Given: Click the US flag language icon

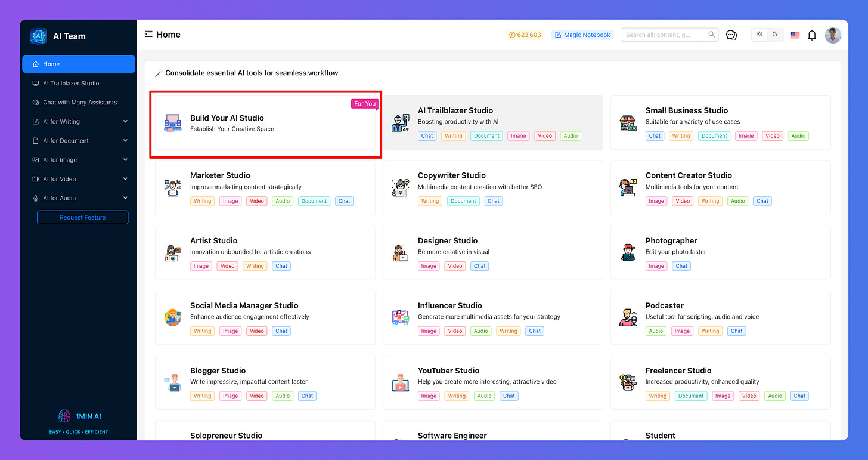Looking at the screenshot, I should tap(795, 35).
